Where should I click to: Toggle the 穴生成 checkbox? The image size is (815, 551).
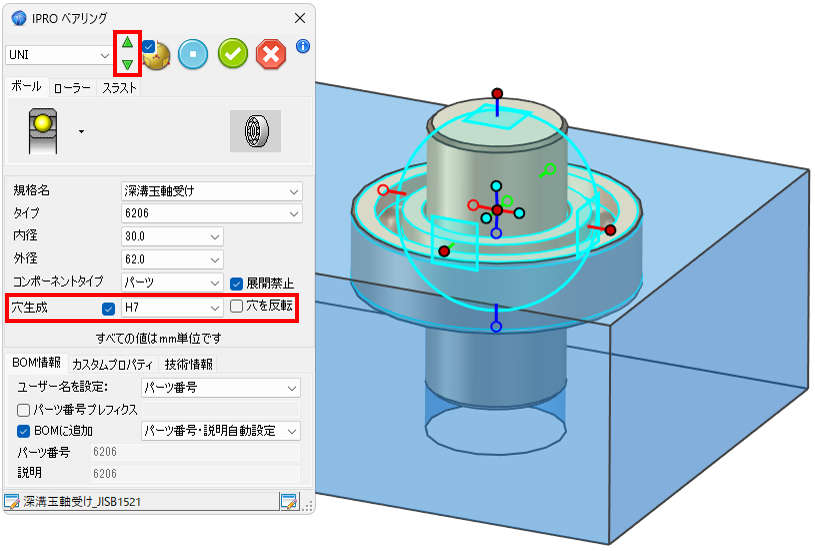point(108,308)
